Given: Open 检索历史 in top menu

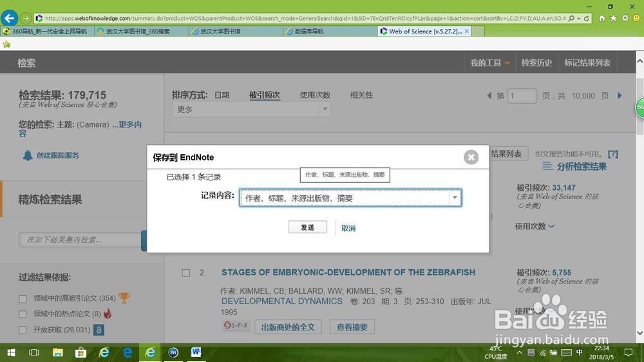Looking at the screenshot, I should (x=536, y=63).
